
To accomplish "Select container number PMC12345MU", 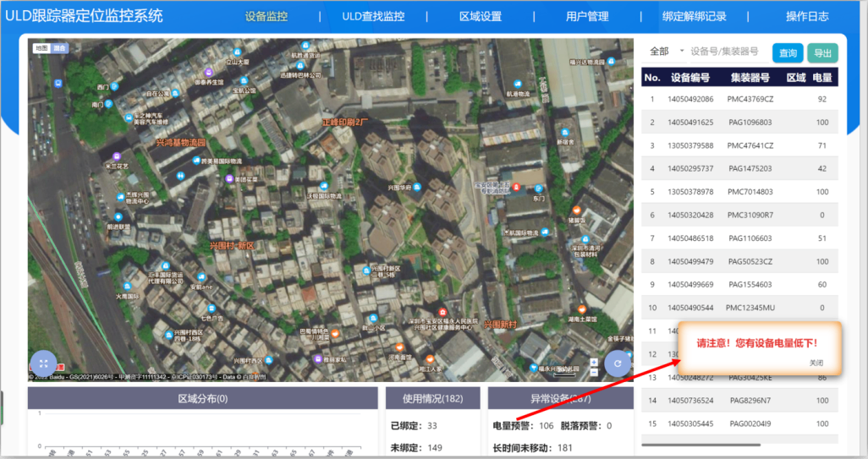I will (x=750, y=308).
